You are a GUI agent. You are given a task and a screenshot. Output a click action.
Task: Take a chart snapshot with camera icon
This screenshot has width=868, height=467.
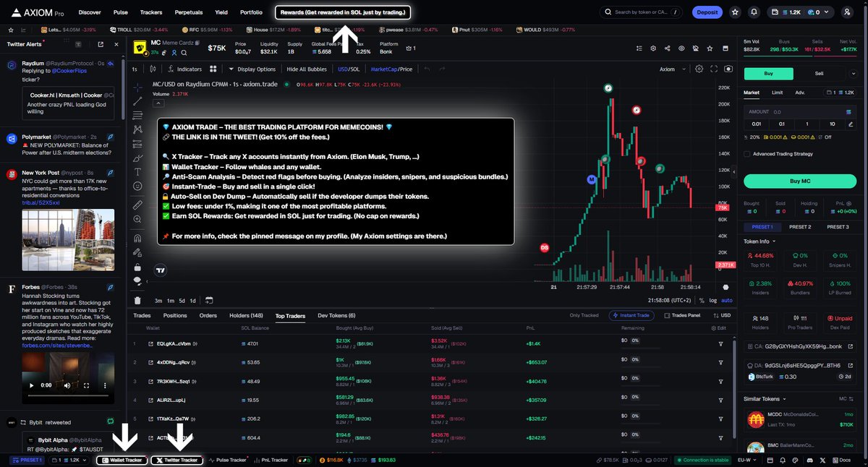[x=728, y=69]
